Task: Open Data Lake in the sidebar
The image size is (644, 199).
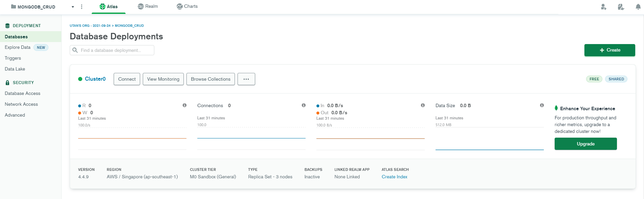Action: (x=15, y=69)
